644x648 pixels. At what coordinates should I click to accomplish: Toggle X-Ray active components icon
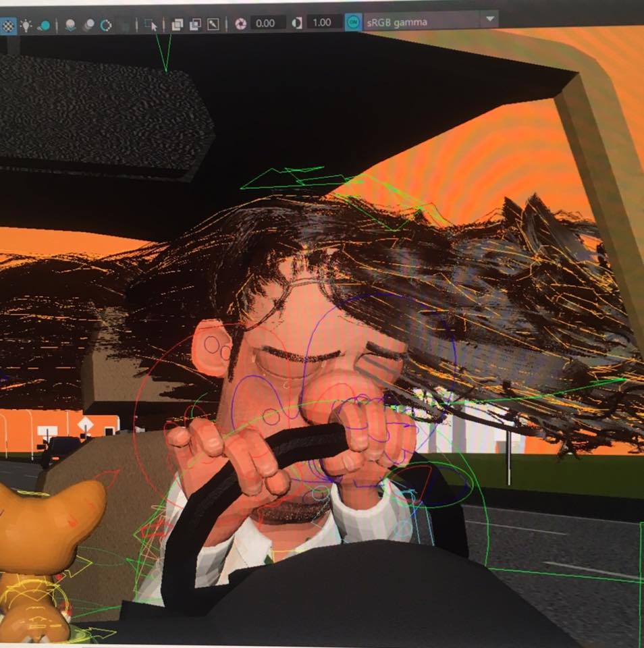click(x=195, y=24)
